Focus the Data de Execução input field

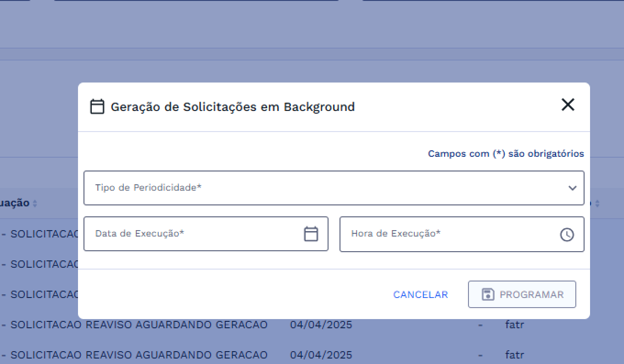[x=193, y=234]
